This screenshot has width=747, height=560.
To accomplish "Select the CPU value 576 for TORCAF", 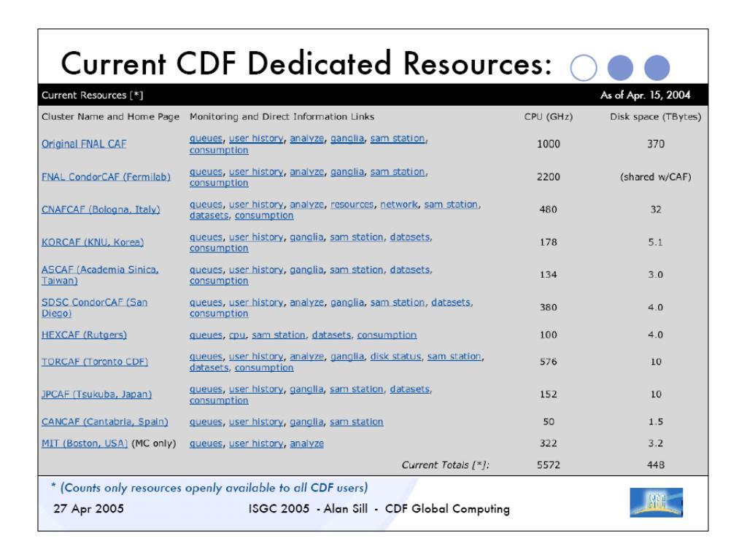I will tap(549, 362).
